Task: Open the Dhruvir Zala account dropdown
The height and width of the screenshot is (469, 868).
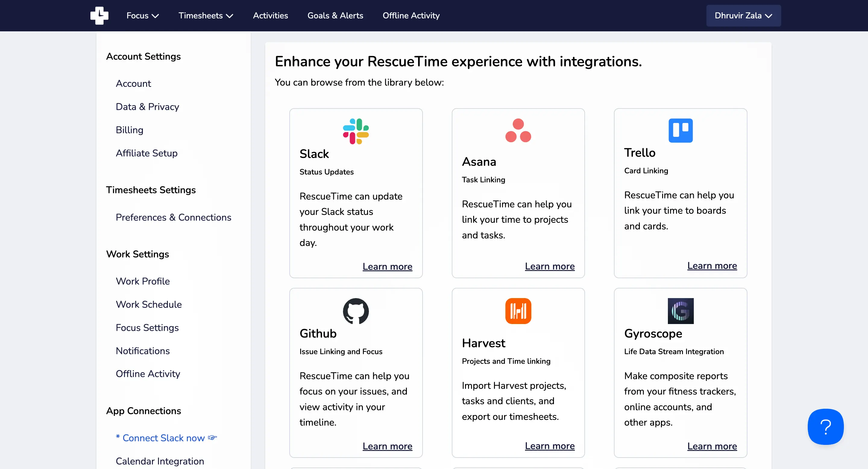Action: (743, 15)
